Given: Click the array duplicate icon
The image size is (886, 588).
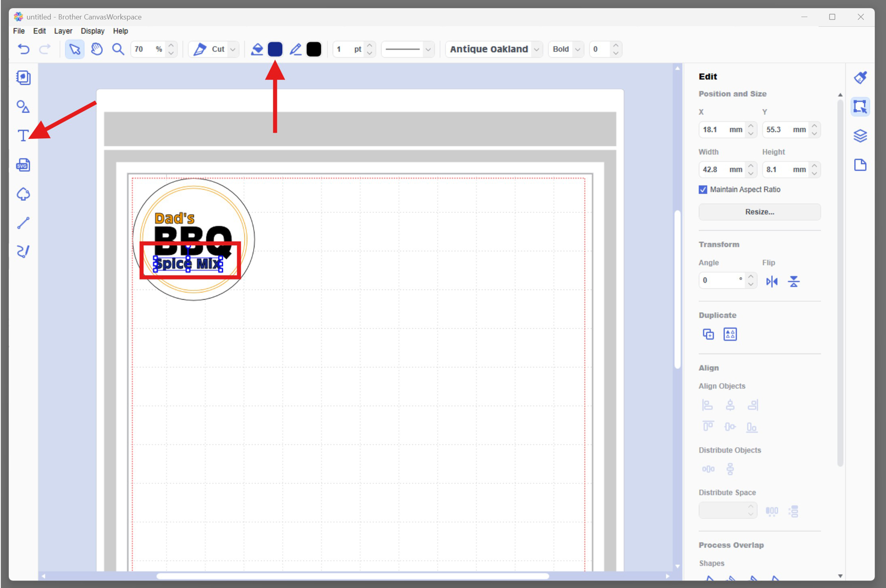Looking at the screenshot, I should pos(730,334).
